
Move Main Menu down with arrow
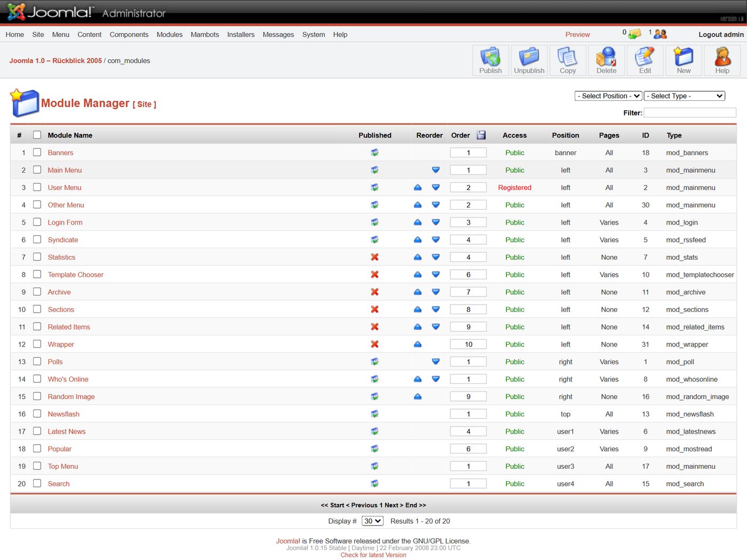tap(436, 170)
